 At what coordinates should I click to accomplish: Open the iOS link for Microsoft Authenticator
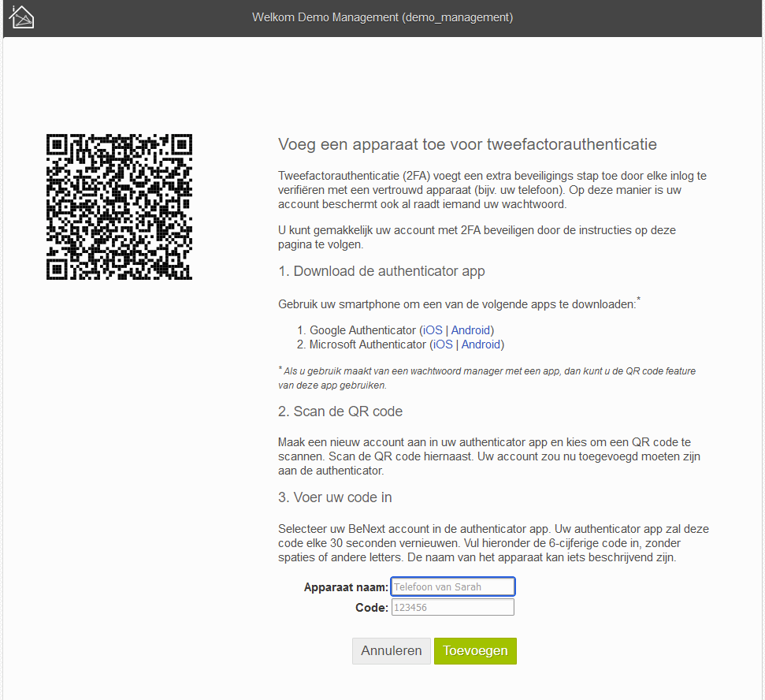[x=443, y=344]
